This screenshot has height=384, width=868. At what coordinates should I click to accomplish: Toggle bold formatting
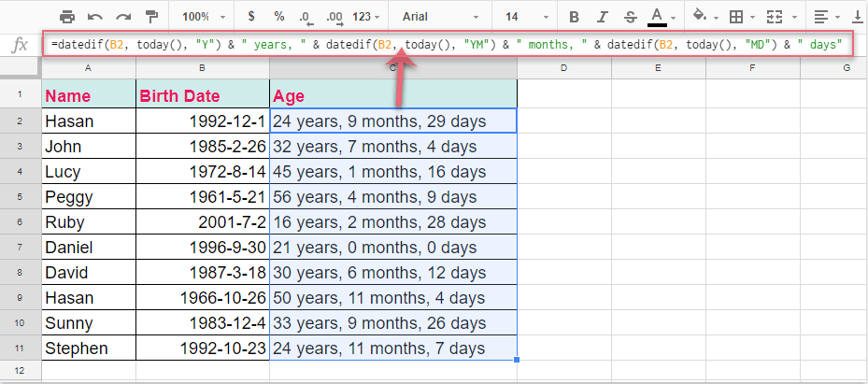(x=574, y=17)
